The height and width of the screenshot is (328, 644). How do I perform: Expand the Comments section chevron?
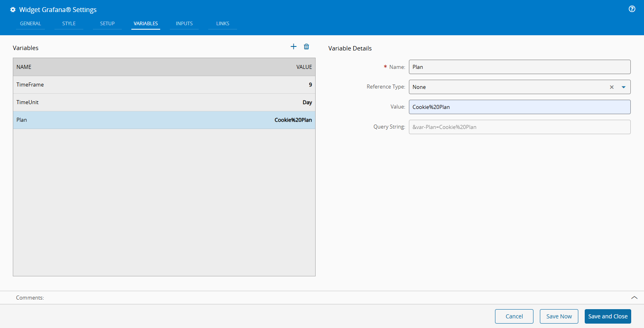(634, 298)
